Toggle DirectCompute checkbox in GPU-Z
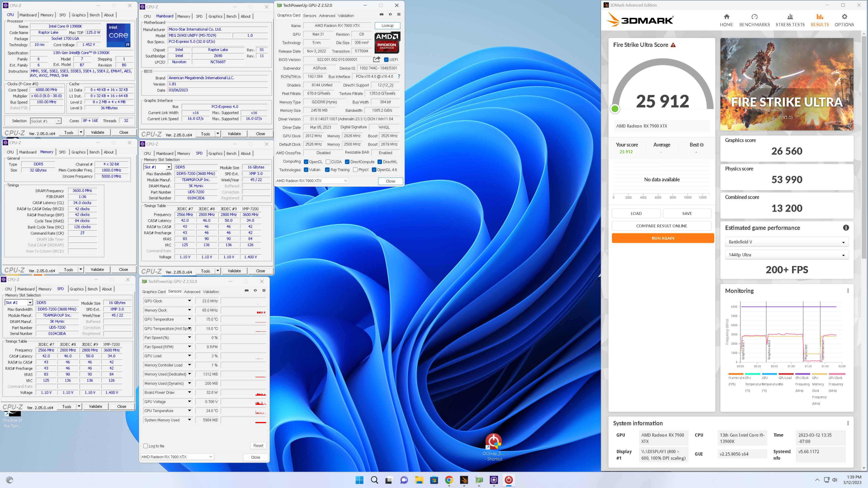This screenshot has width=868, height=488. coord(347,162)
